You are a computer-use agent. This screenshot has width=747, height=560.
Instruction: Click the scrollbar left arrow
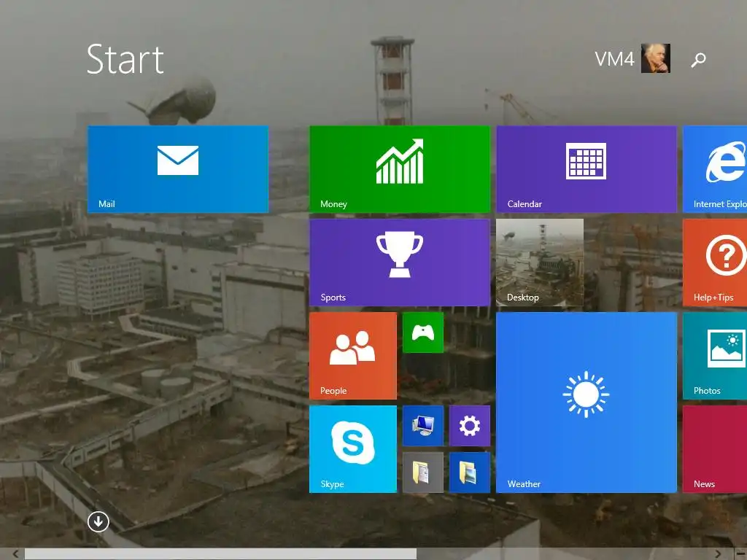(x=15, y=554)
